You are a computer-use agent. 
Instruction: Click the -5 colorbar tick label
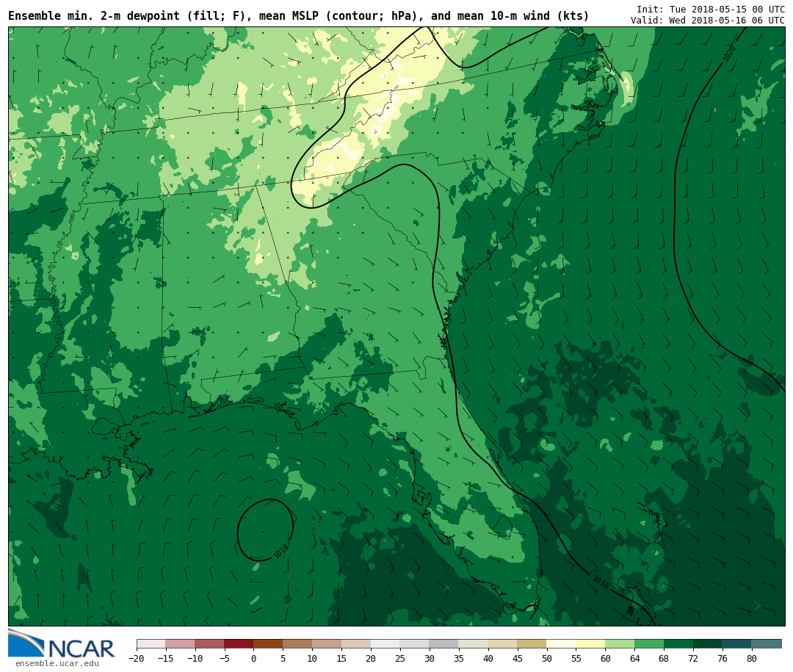(225, 658)
